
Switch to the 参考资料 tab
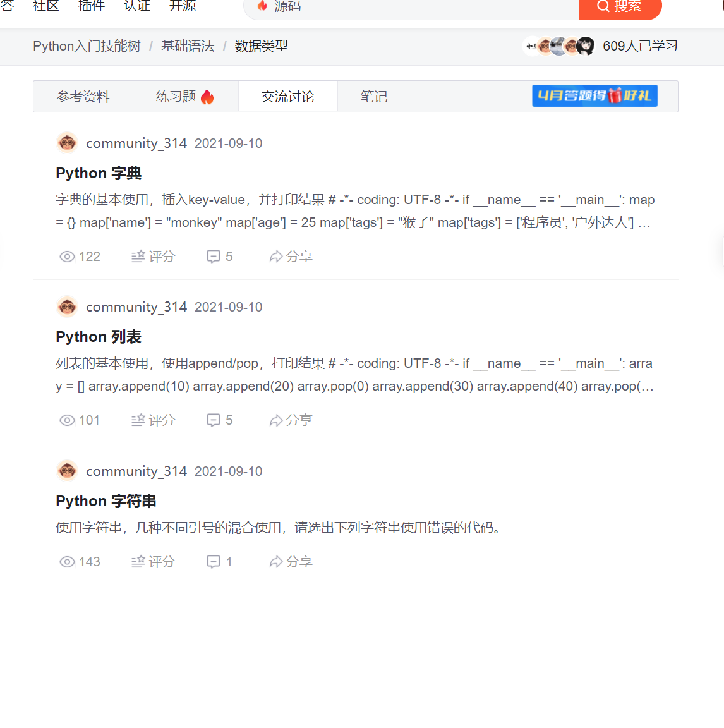pyautogui.click(x=83, y=97)
